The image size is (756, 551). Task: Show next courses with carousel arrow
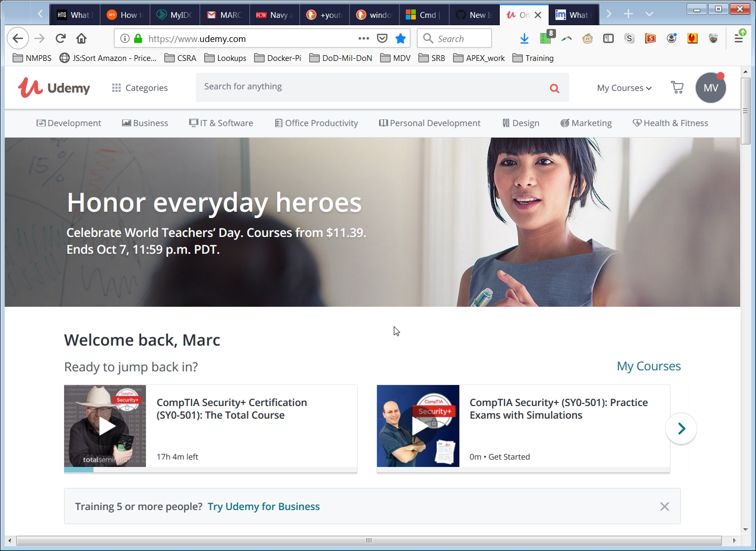pos(681,429)
